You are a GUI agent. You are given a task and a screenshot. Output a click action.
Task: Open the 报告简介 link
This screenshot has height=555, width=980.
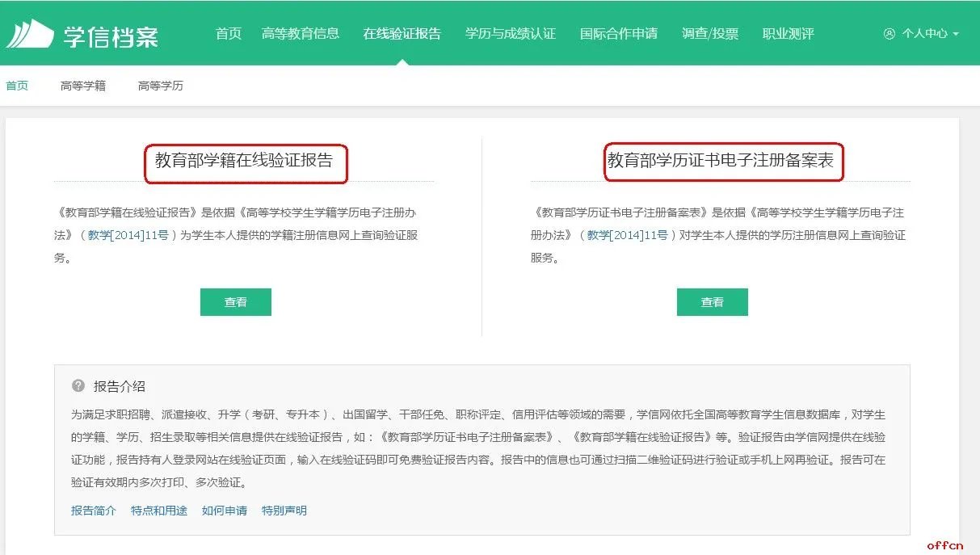92,510
